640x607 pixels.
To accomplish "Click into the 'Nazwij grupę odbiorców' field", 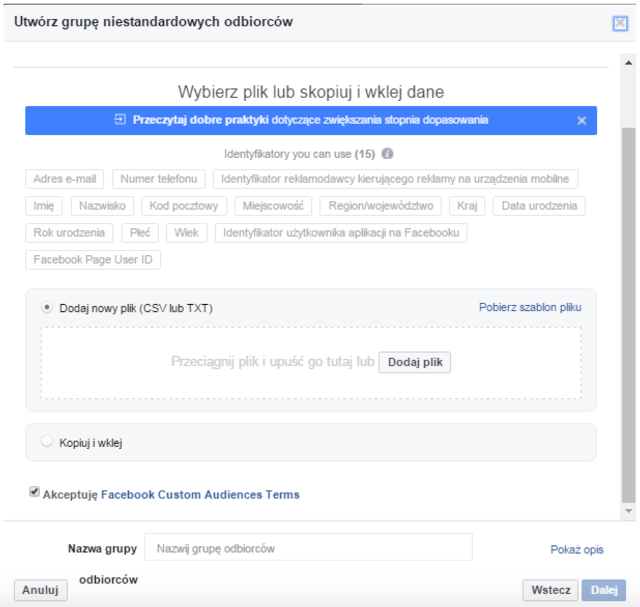I will (x=308, y=548).
